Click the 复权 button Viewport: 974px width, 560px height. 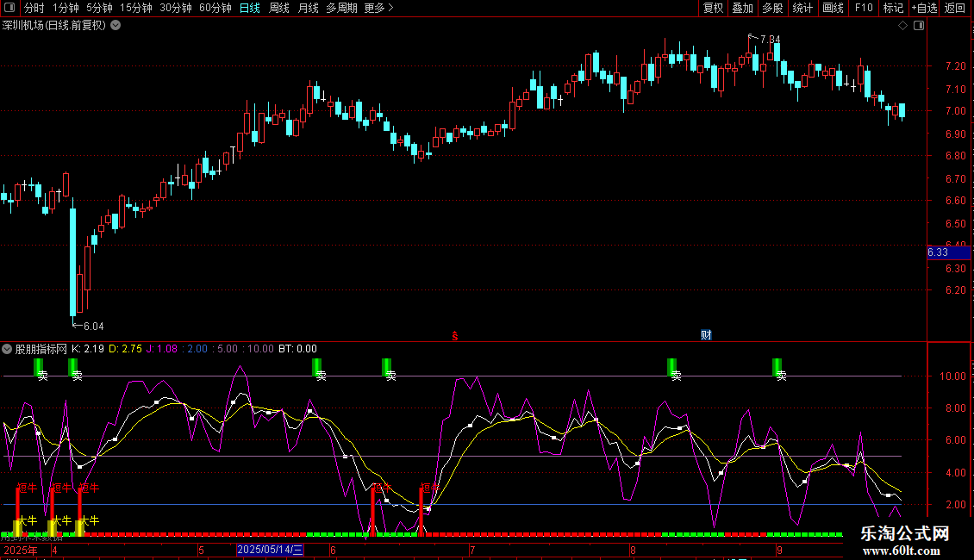click(x=713, y=9)
